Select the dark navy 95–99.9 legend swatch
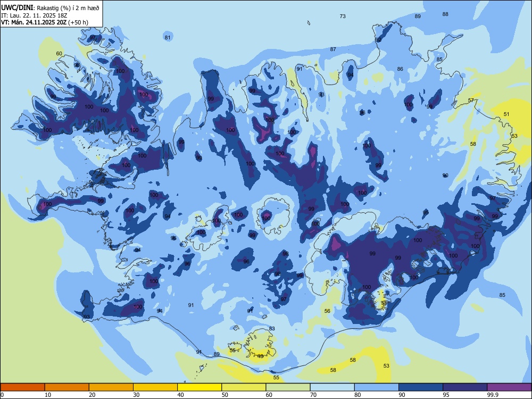The height and width of the screenshot is (399, 532). click(465, 387)
